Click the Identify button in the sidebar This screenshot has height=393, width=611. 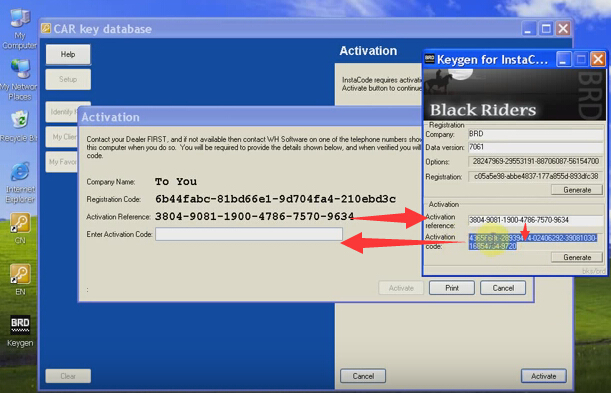coord(62,112)
